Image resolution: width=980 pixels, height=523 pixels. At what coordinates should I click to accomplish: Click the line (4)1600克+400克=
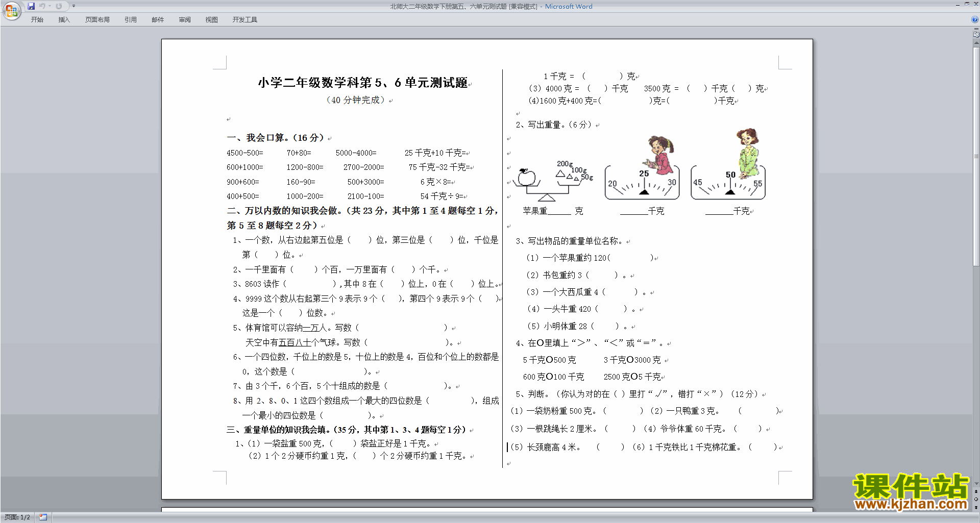tap(631, 101)
